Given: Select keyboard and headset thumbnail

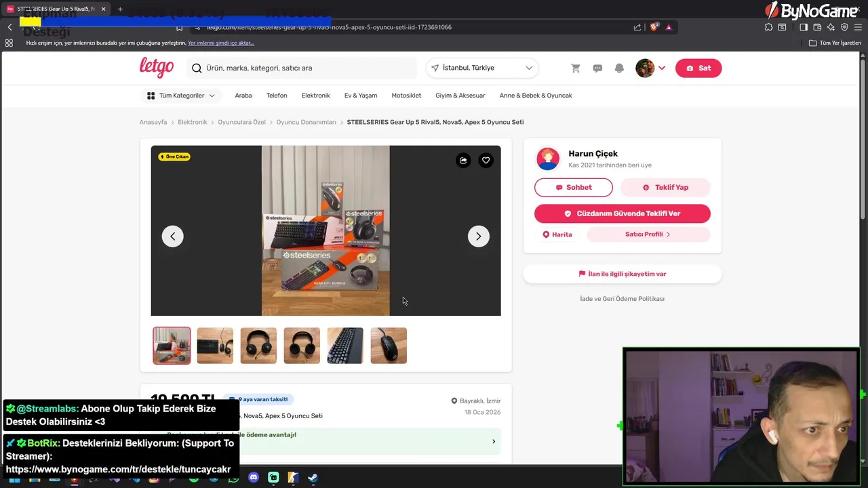Looking at the screenshot, I should (x=215, y=346).
